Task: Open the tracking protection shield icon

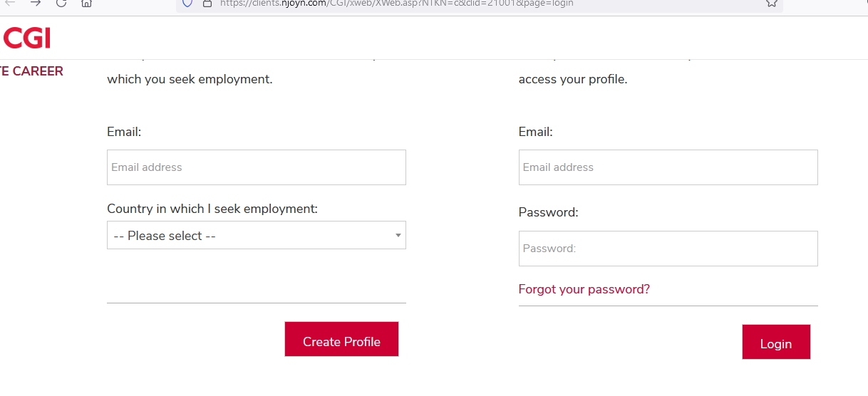Action: [x=187, y=3]
